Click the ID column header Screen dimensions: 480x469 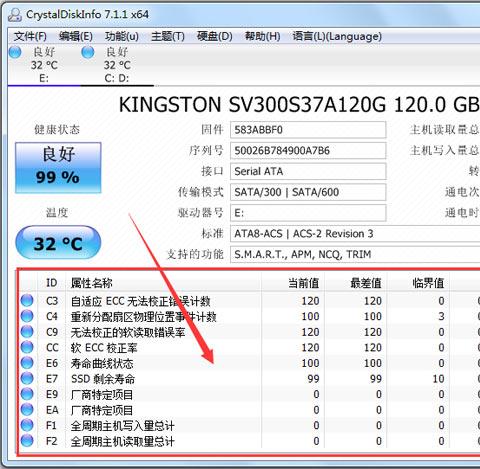[52, 283]
